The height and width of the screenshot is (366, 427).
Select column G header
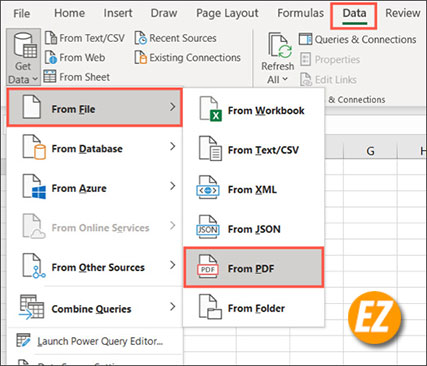point(370,151)
